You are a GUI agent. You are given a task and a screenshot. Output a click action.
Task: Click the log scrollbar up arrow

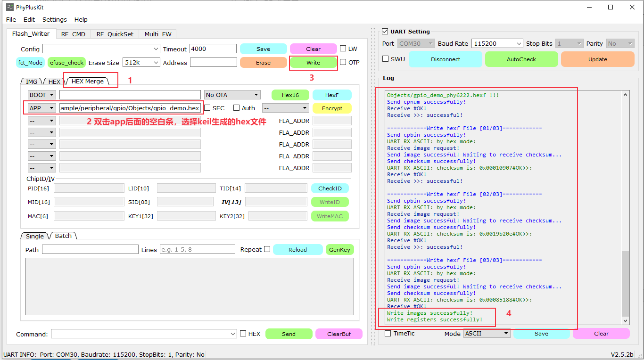click(x=626, y=94)
